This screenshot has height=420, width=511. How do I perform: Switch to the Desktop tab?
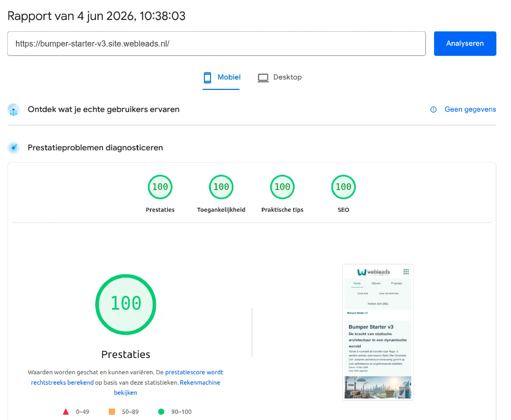(279, 77)
